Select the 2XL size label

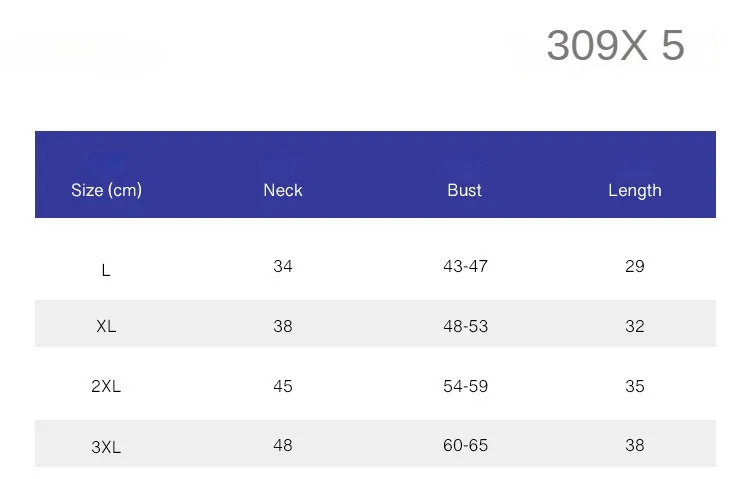106,386
